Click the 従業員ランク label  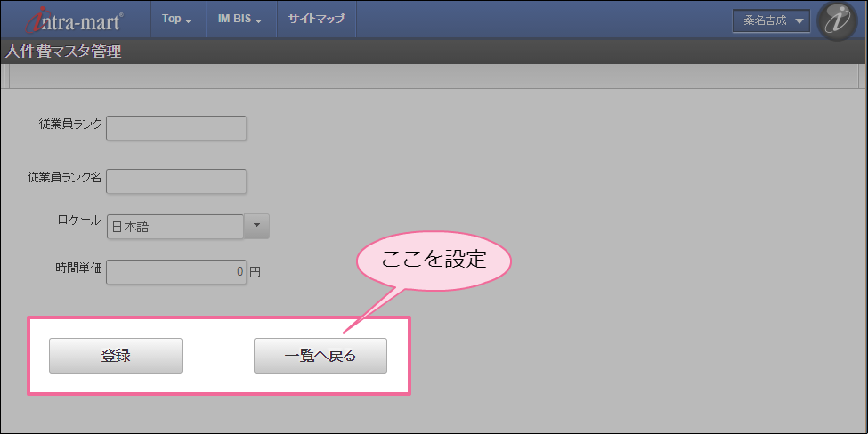tap(70, 124)
